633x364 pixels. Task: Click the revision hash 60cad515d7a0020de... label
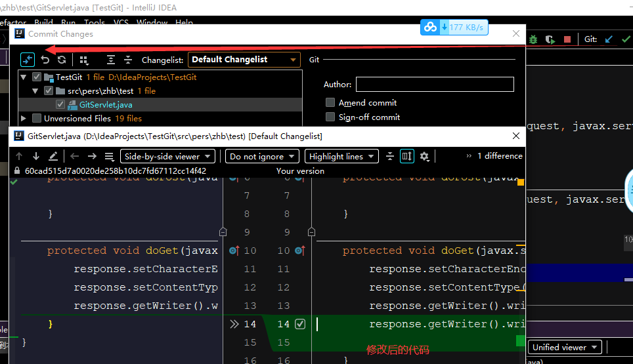click(116, 171)
